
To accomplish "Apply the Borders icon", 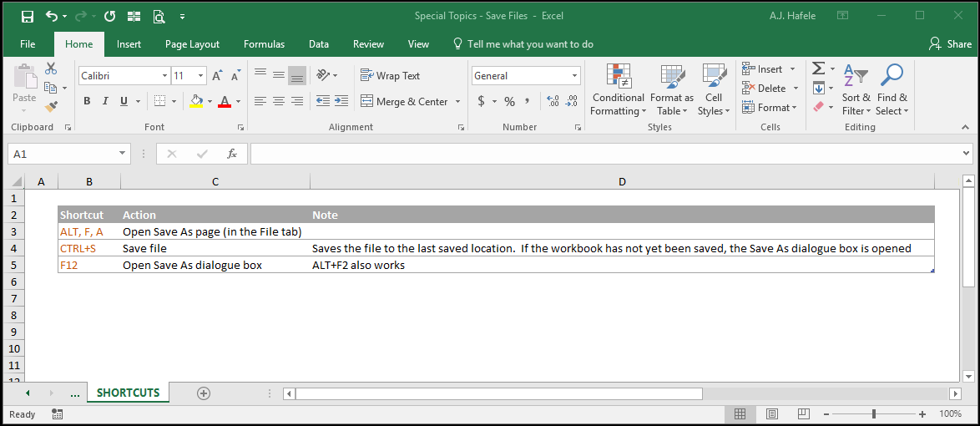I will (x=159, y=101).
